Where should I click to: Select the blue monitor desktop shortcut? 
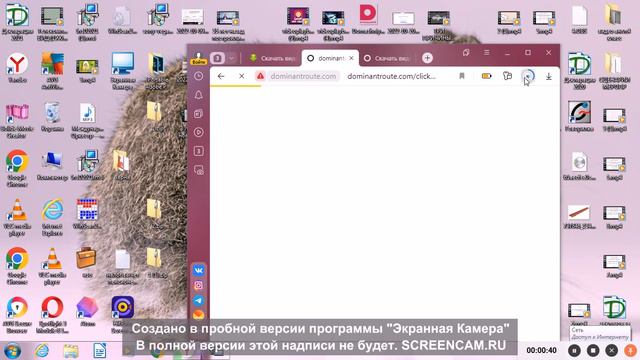coord(122,71)
